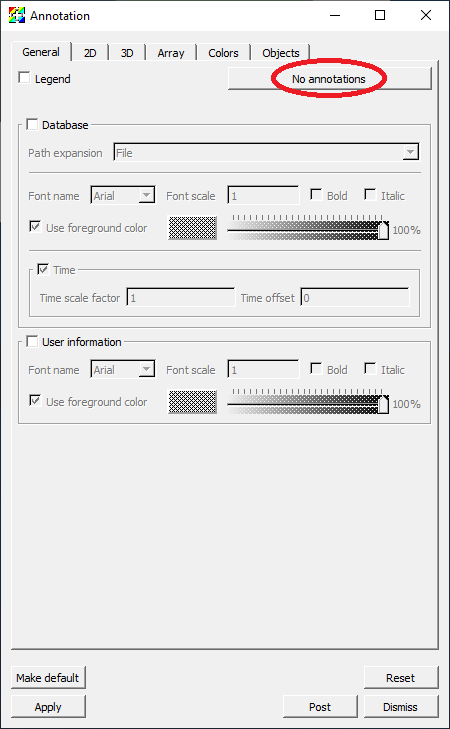This screenshot has width=450, height=729.
Task: Open the Path expansion dropdown
Action: (x=266, y=152)
